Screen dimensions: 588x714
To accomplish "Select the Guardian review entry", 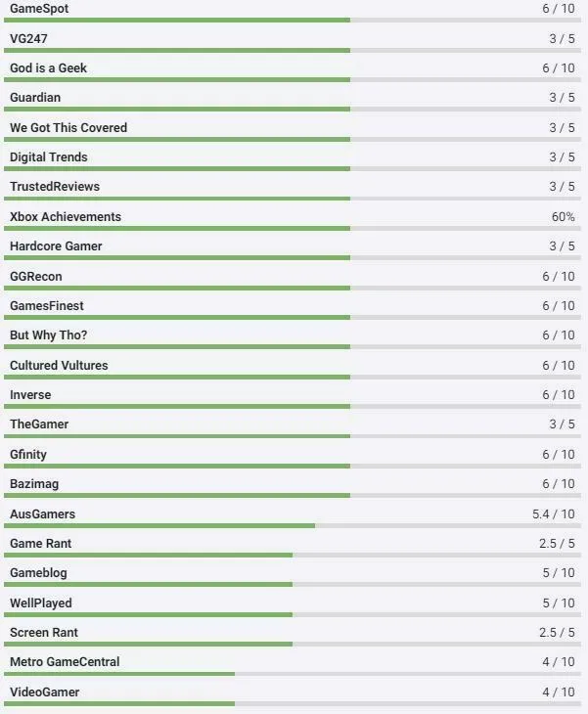I will [x=35, y=98].
